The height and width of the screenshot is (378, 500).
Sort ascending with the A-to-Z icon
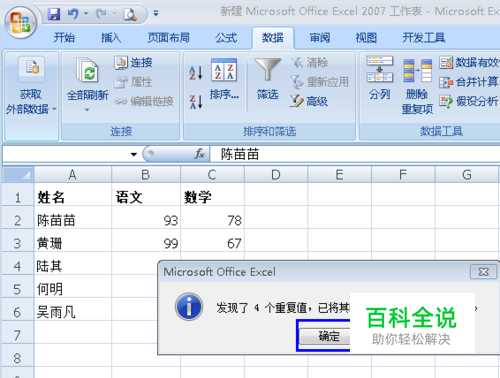tap(196, 73)
